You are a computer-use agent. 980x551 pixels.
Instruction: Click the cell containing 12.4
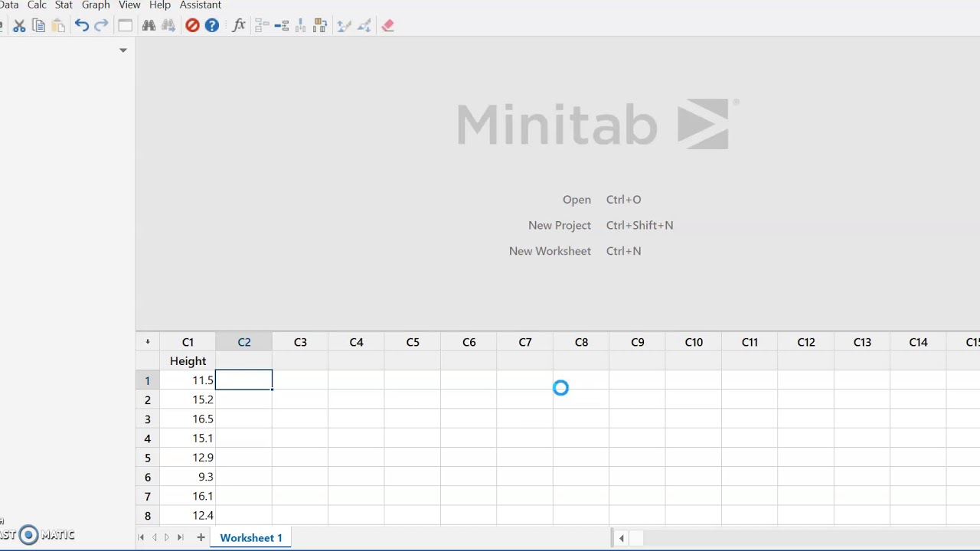click(x=188, y=516)
